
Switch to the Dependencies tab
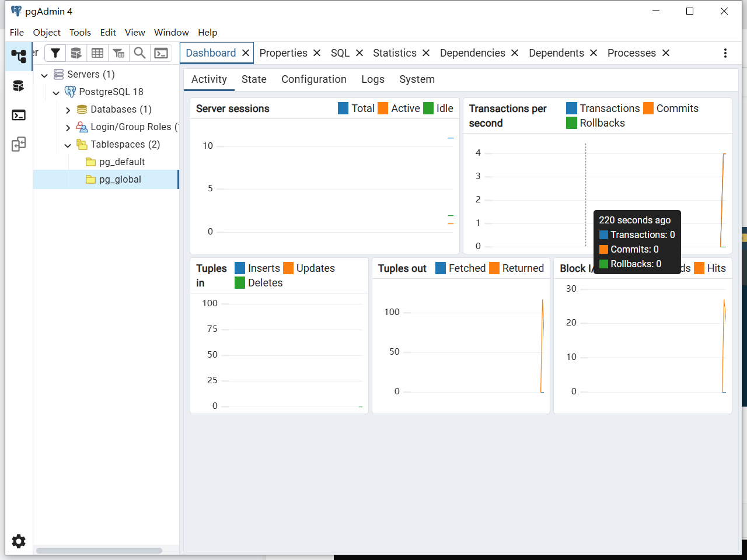(473, 53)
